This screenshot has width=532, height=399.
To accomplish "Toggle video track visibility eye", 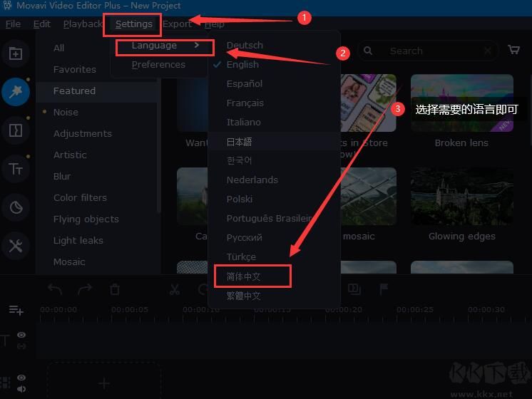I will 21,378.
